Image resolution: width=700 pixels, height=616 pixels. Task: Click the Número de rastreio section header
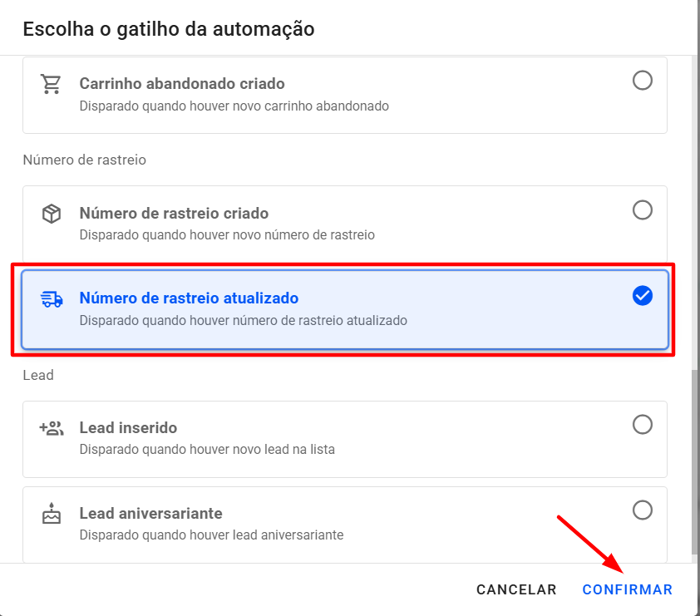tap(84, 160)
